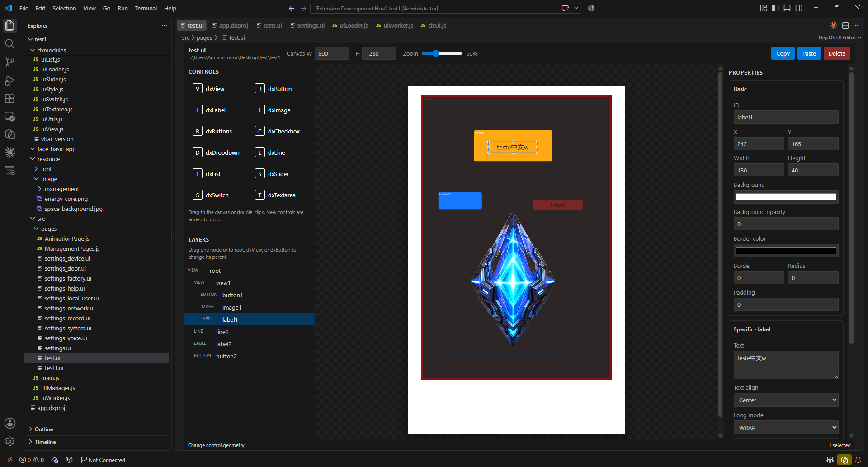Click split editor icon in tab bar
The width and height of the screenshot is (868, 467).
coord(845,25)
